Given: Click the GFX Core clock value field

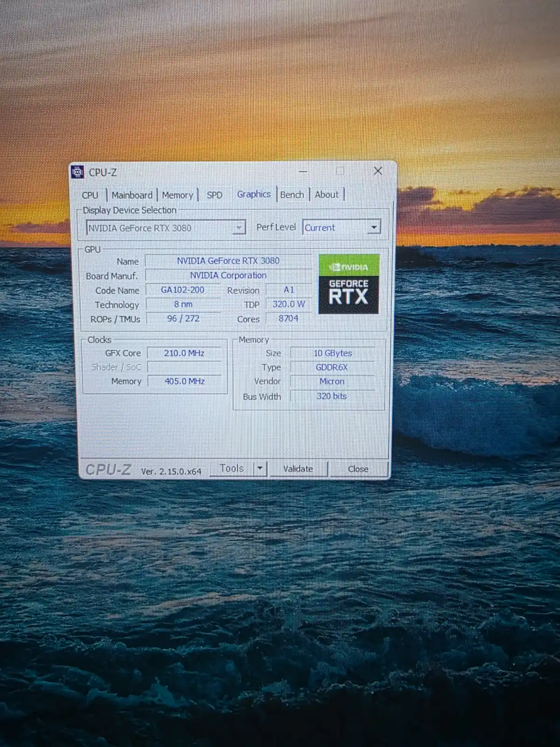Looking at the screenshot, I should coord(184,353).
